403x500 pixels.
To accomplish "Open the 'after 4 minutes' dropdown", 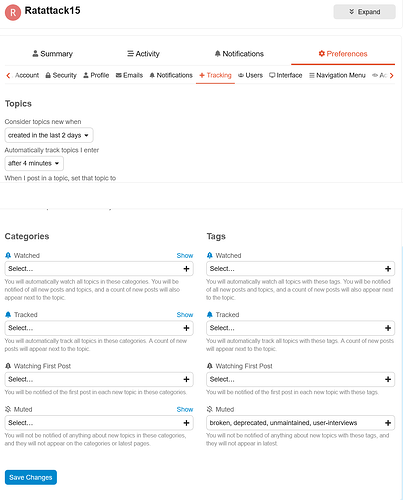I will tap(34, 163).
